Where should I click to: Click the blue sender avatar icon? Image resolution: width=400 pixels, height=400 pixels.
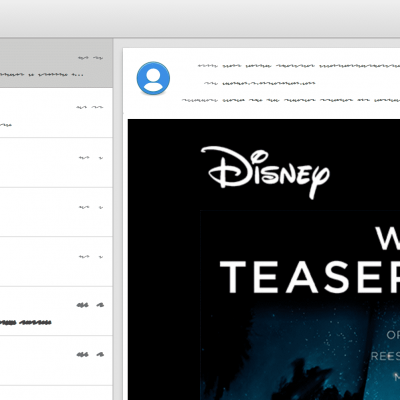[153, 78]
